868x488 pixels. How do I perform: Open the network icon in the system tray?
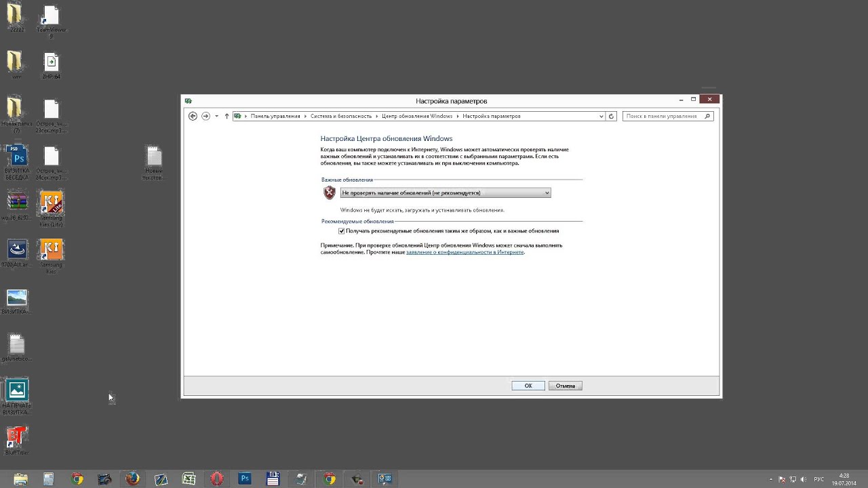click(x=793, y=480)
